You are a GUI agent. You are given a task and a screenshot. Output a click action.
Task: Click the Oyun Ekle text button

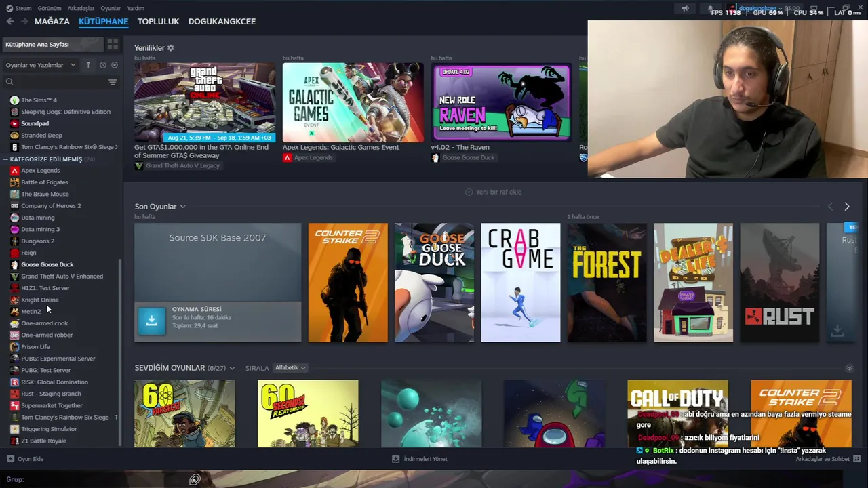tap(31, 459)
